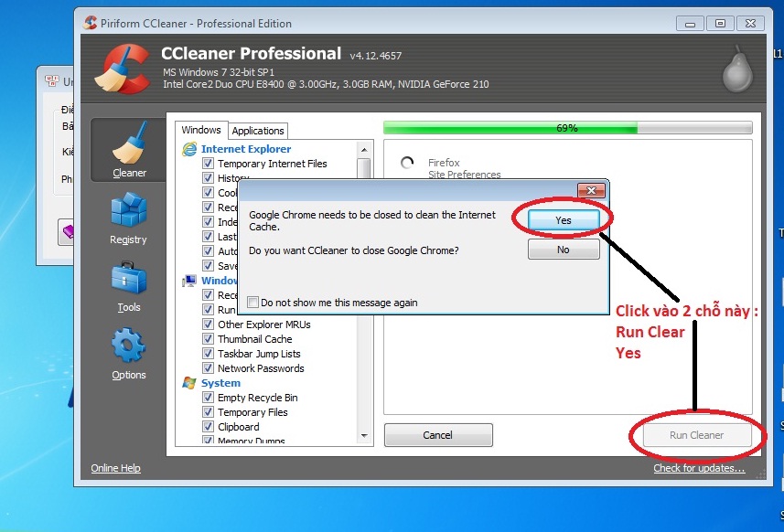Toggle the Thumbnail Cache checkbox
Screen dimensions: 784x532
click(208, 339)
